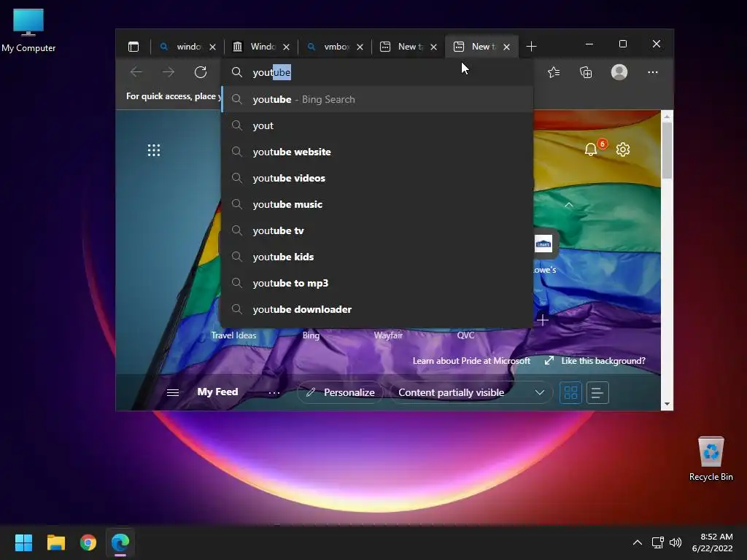This screenshot has width=747, height=560.
Task: Open the Travel Ideas quick link
Action: click(233, 335)
